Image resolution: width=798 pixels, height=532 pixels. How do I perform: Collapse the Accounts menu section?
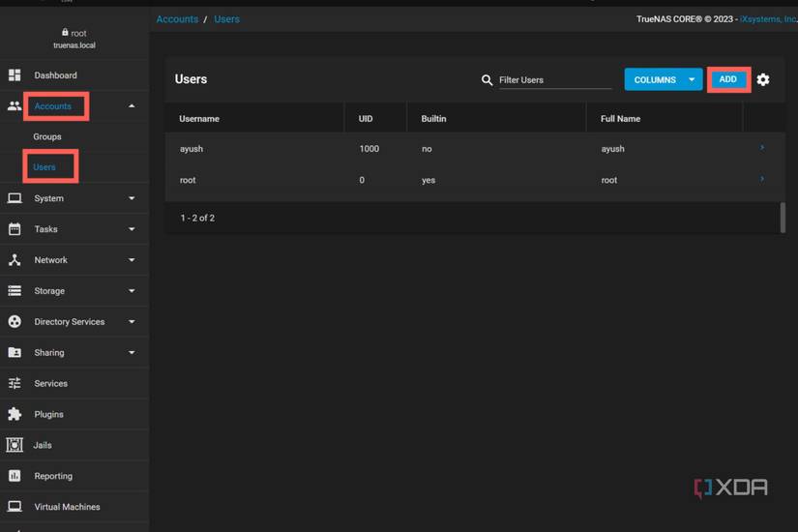tap(132, 105)
